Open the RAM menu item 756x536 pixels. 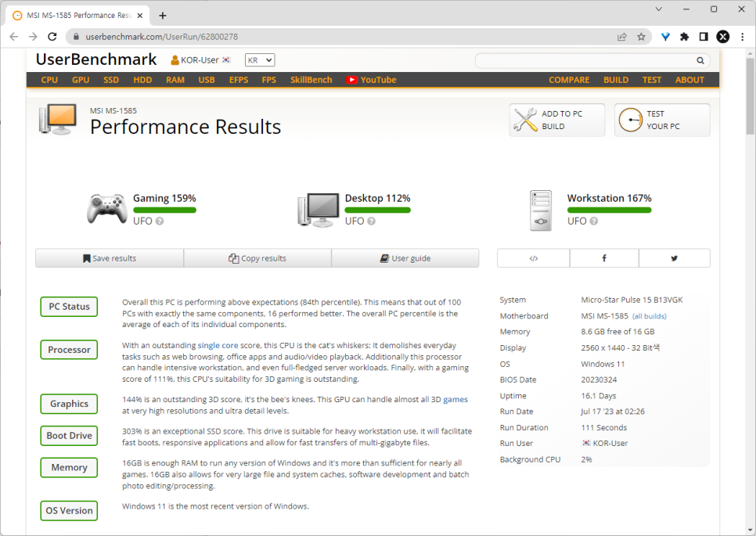175,80
